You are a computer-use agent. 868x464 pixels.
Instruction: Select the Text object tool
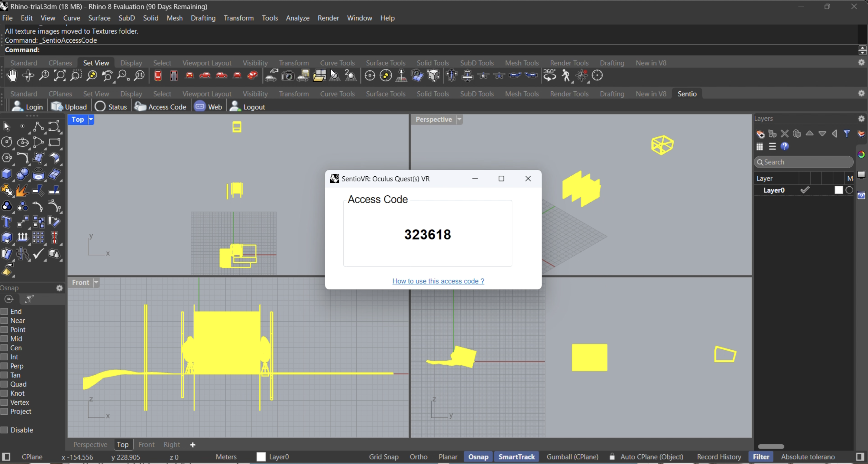pyautogui.click(x=6, y=222)
